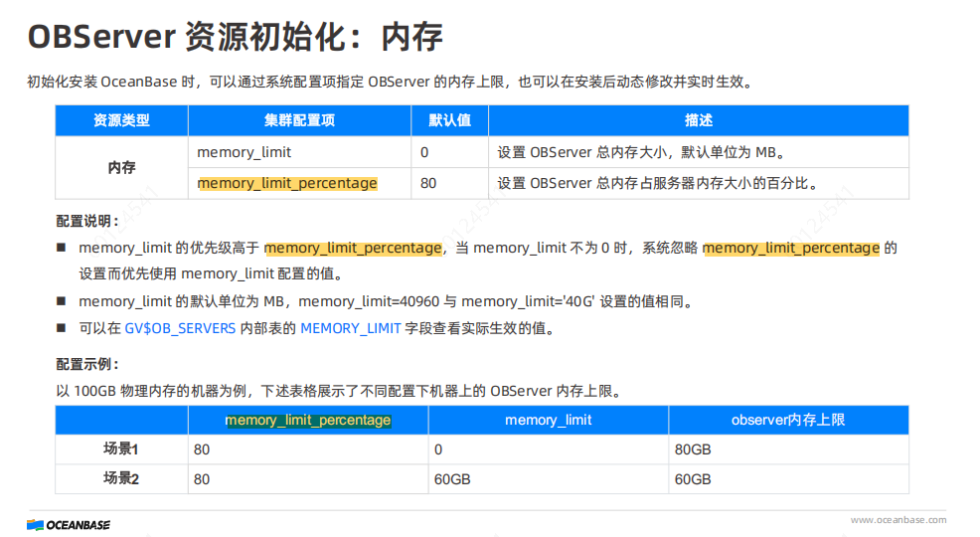Viewport: 980px width, 537px height.
Task: Click the green-highlighted memory_limit_percentage header in second table
Action: click(x=308, y=420)
